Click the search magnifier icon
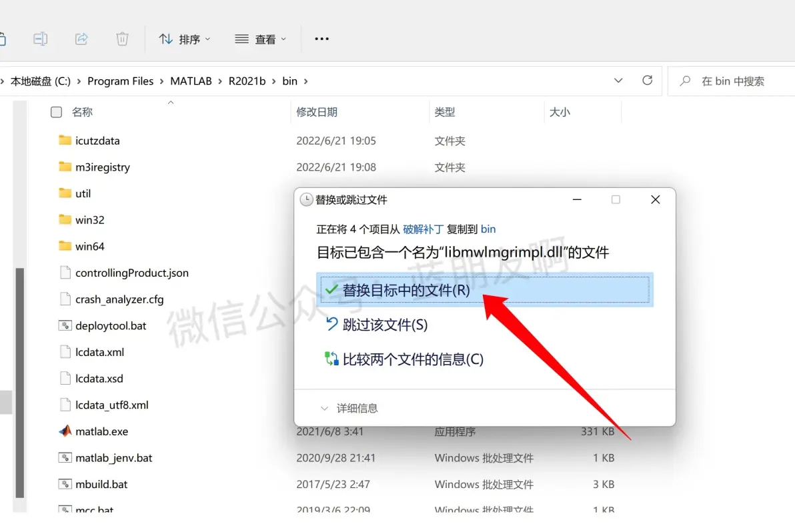 (685, 81)
